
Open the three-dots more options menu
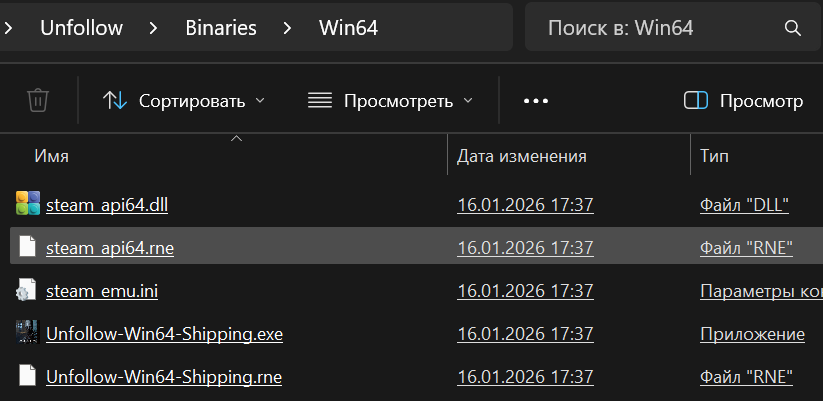tap(536, 100)
